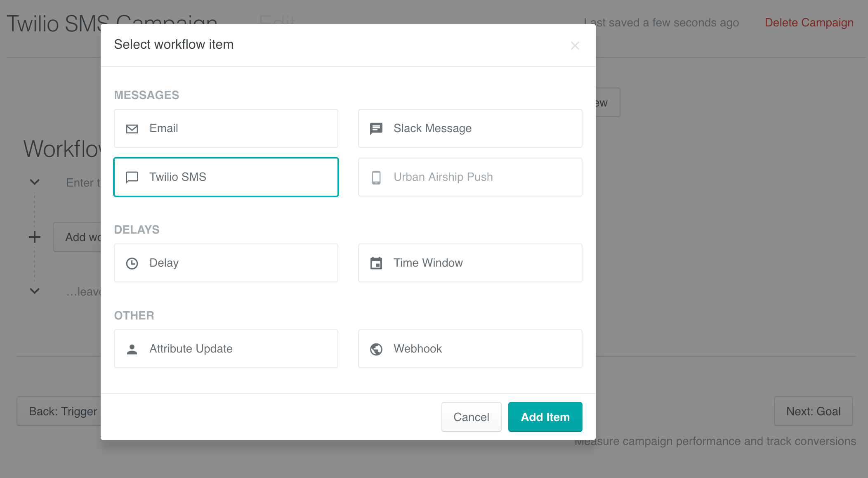Viewport: 868px width, 478px height.
Task: Cancel the workflow item selection
Action: pyautogui.click(x=471, y=417)
